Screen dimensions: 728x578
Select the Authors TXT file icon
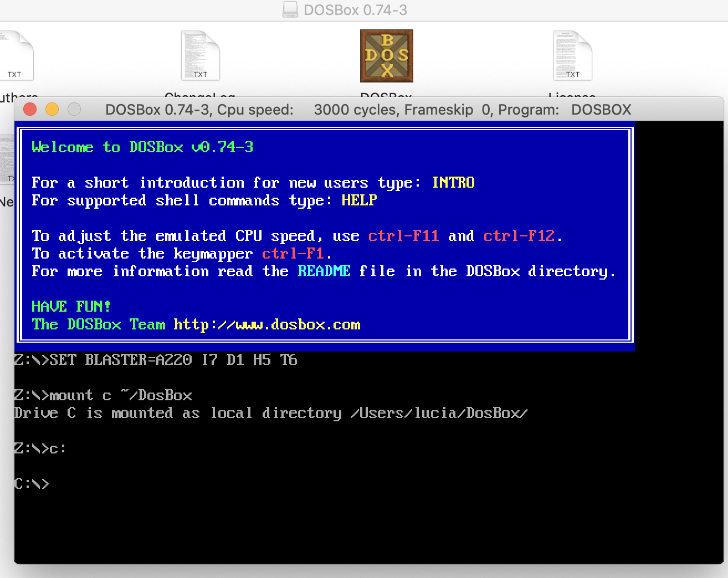tap(16, 55)
